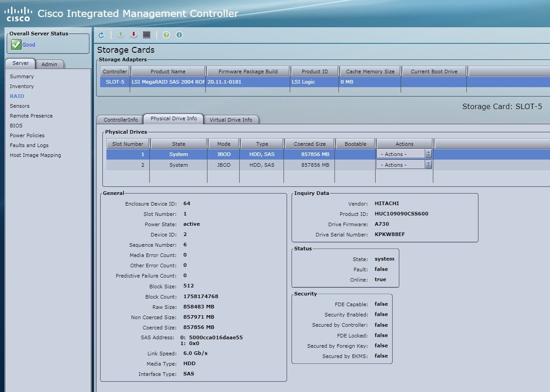Launch the KVM console keyboard icon

(146, 35)
